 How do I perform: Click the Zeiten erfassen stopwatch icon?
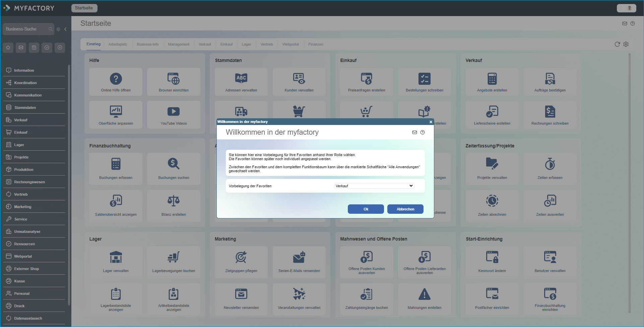click(x=550, y=164)
